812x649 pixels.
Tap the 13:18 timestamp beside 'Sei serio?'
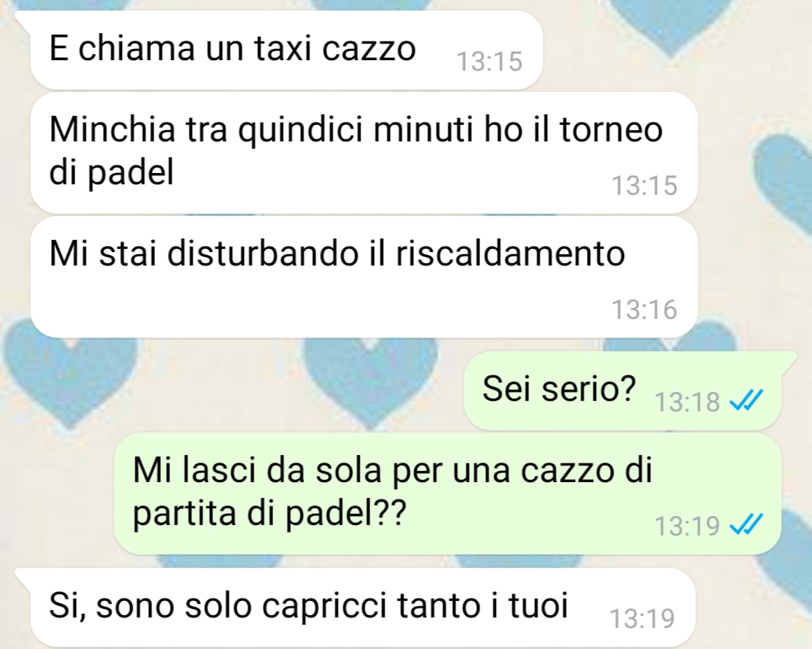(x=687, y=402)
